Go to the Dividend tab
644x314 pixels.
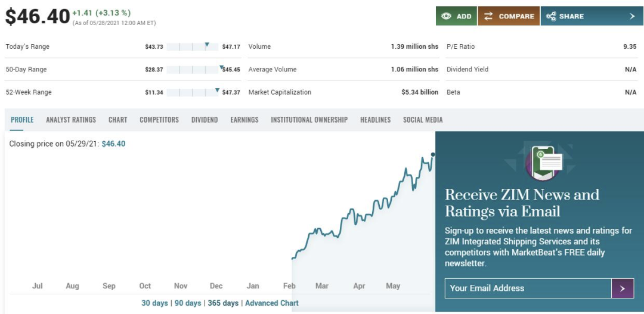click(x=205, y=120)
